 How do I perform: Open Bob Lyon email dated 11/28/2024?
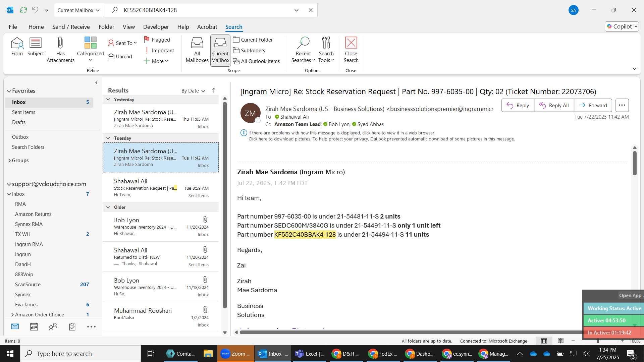click(161, 227)
